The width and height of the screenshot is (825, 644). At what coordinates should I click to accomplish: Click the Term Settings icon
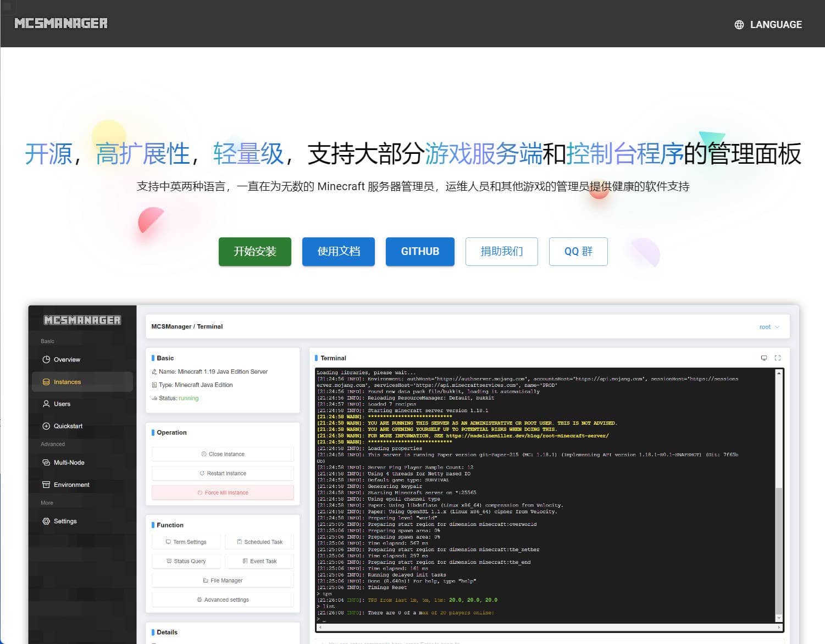click(x=168, y=542)
